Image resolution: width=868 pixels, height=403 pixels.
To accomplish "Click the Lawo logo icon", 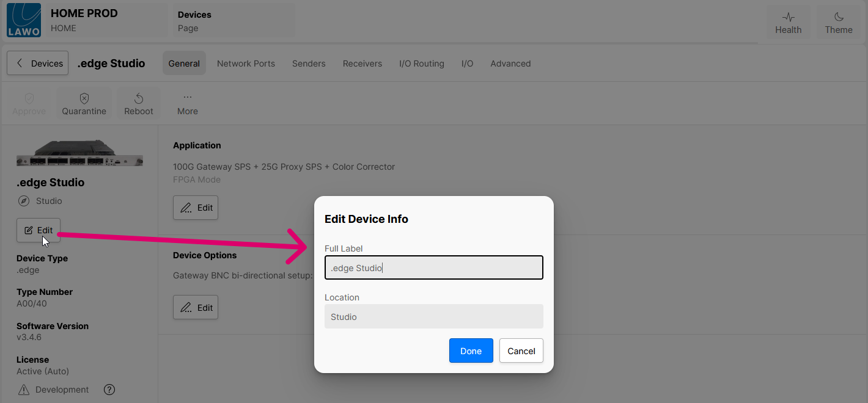I will coord(24,20).
